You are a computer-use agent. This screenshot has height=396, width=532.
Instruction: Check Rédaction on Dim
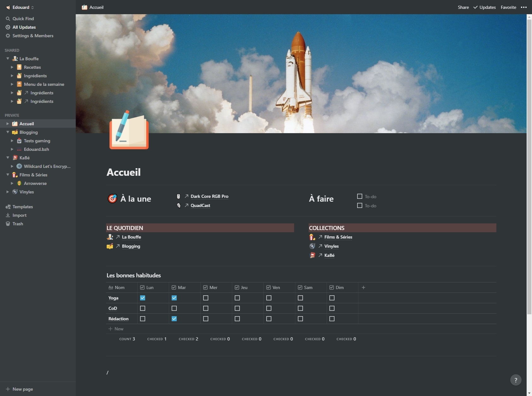pyautogui.click(x=332, y=319)
